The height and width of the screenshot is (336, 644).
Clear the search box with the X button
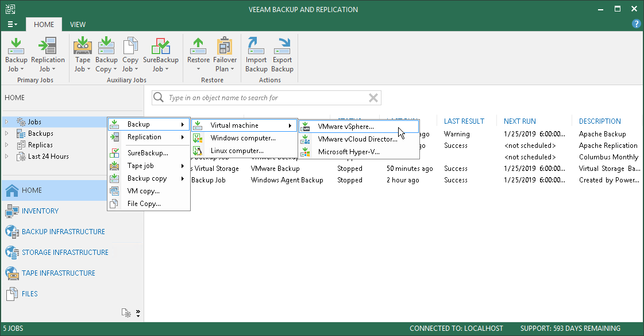click(374, 97)
